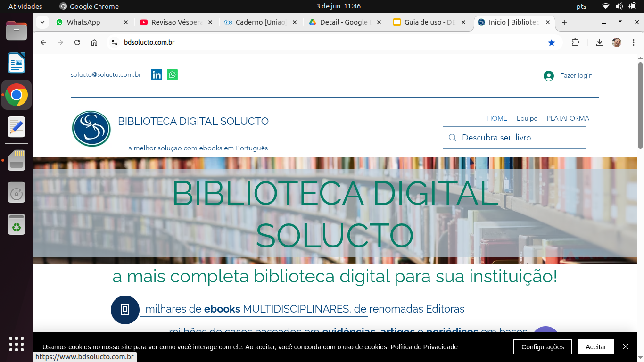Image resolution: width=644 pixels, height=362 pixels.
Task: Click the browser home button
Action: (x=94, y=42)
